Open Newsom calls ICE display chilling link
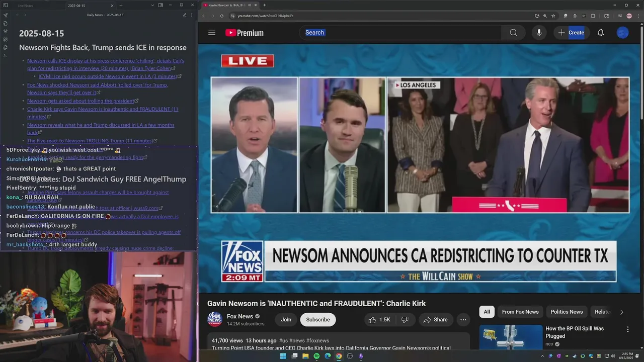 [x=106, y=64]
